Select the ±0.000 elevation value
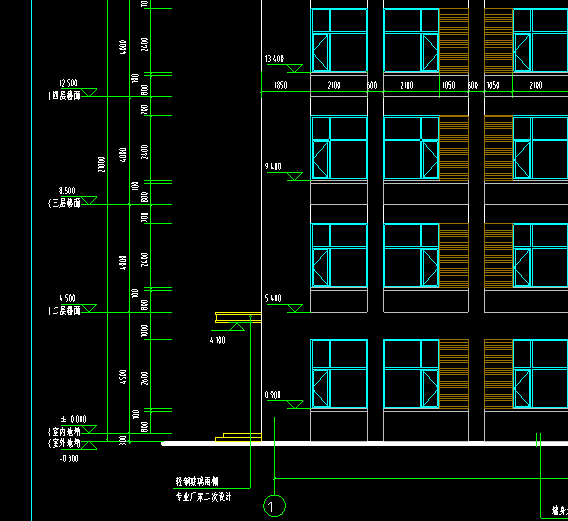The image size is (568, 521). click(x=74, y=419)
